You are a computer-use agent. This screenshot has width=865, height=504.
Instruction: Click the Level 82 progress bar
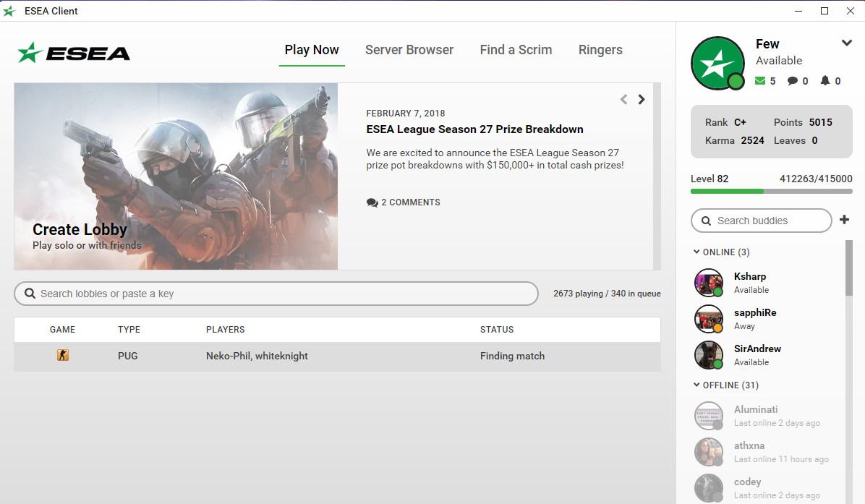coord(771,192)
